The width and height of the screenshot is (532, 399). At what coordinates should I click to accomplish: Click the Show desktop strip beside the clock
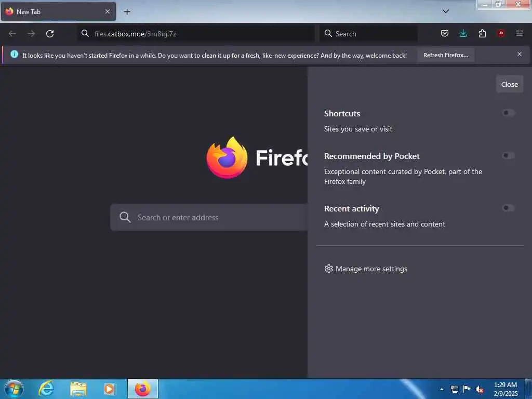528,389
